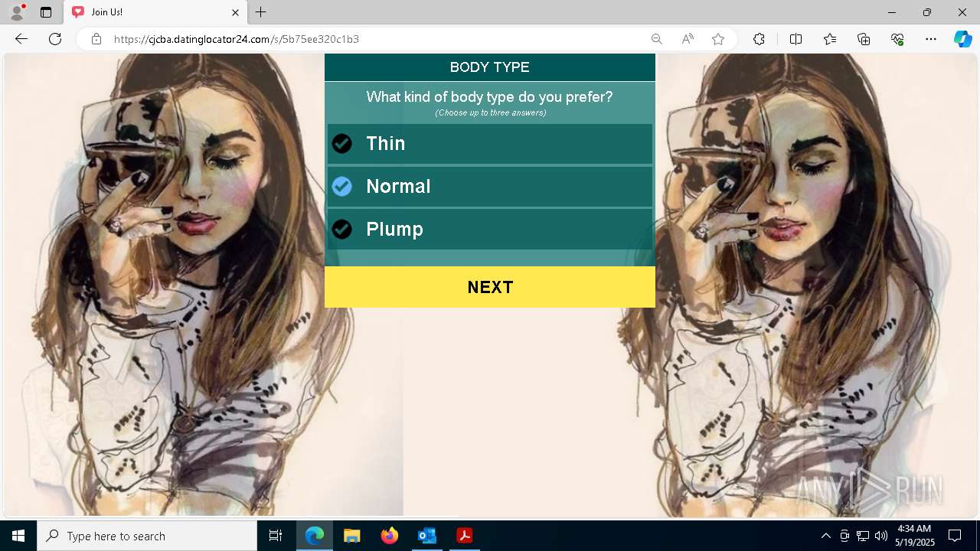Screen dimensions: 980x551
Task: Open the zoom control in address bar
Action: click(657, 39)
